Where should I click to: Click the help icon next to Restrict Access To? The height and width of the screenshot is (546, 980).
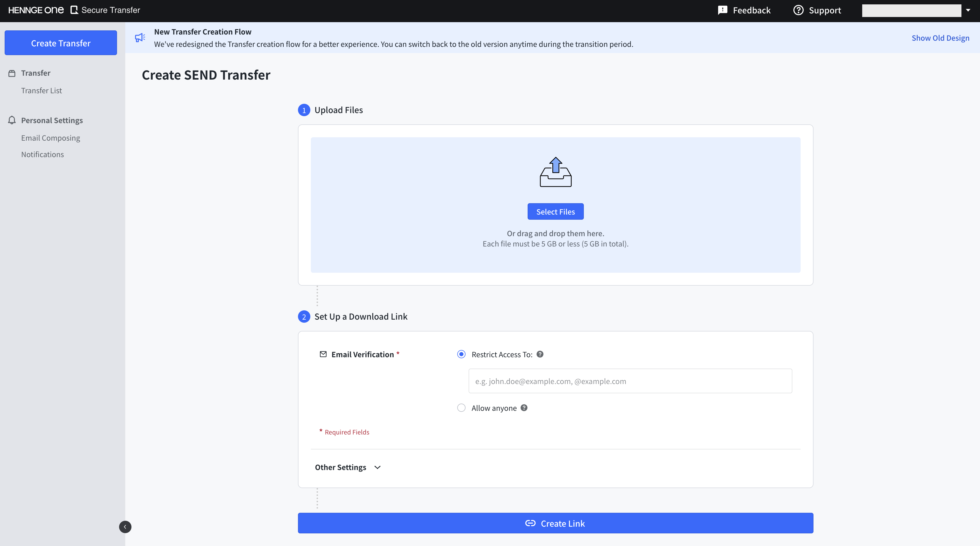(x=539, y=354)
